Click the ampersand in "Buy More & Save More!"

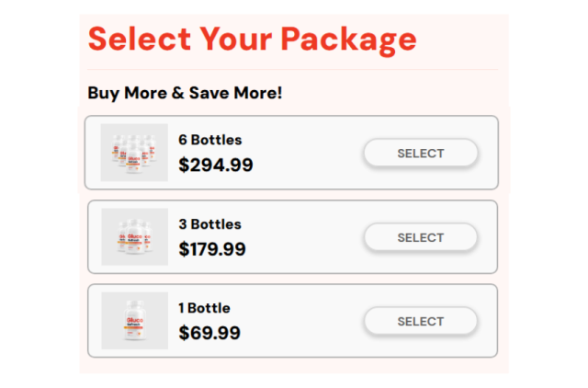coord(177,93)
